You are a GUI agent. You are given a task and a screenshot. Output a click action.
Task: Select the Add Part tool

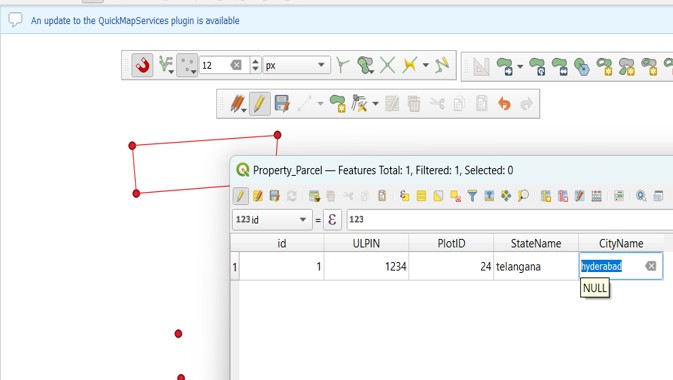(x=627, y=67)
